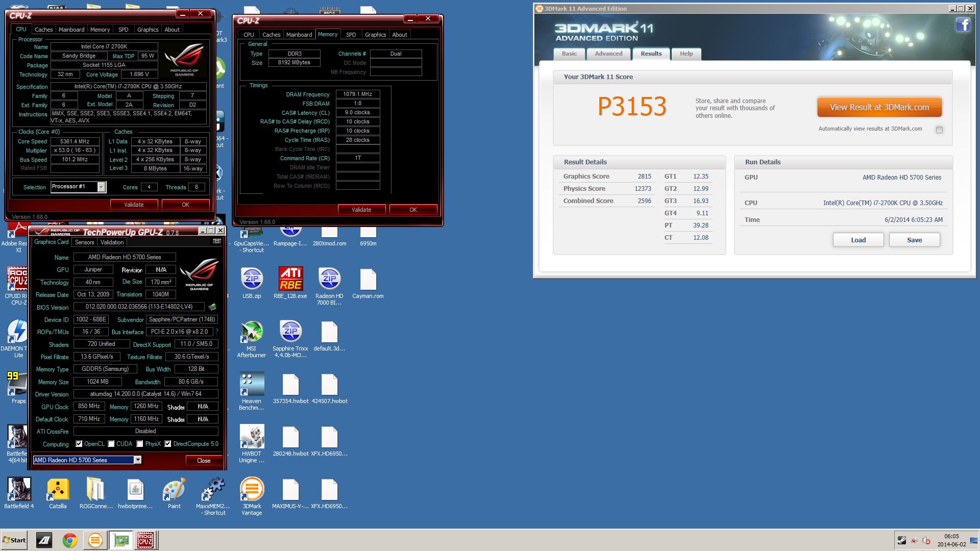Image resolution: width=980 pixels, height=551 pixels.
Task: Click the GPU-Z BIOS save chip icon
Action: 212,307
